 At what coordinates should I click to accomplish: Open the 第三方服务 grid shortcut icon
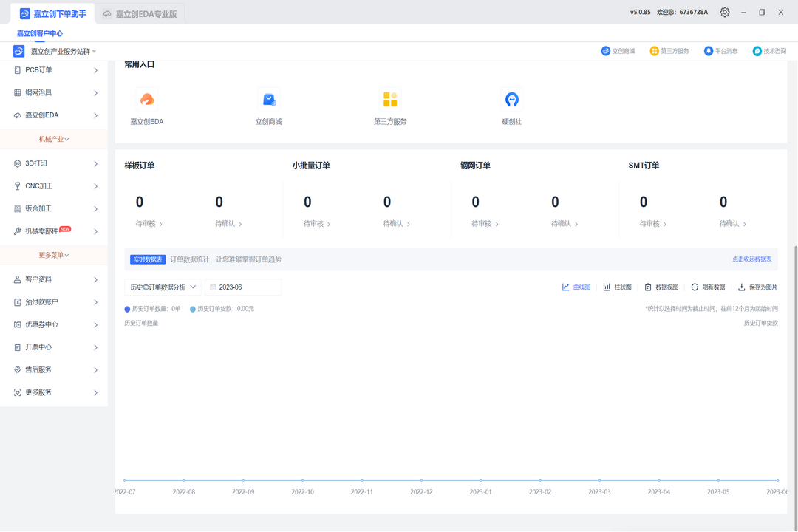coord(390,99)
